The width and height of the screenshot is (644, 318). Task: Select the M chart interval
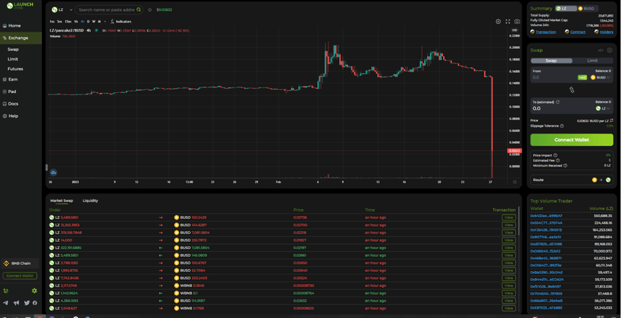click(x=99, y=21)
